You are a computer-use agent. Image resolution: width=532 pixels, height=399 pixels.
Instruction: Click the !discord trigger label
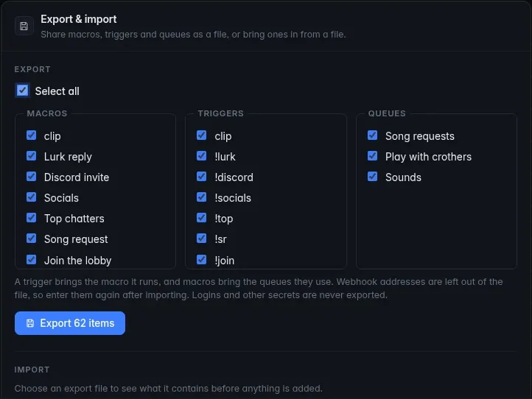(x=234, y=177)
